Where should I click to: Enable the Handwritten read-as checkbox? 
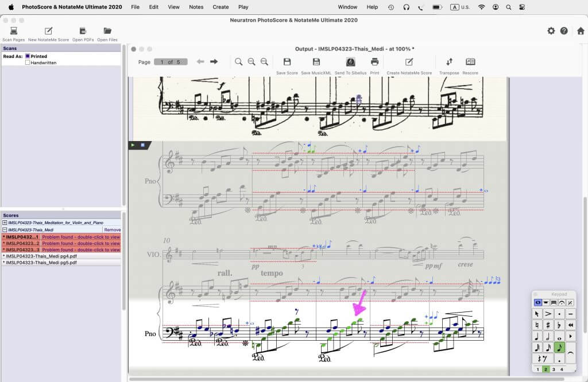click(x=28, y=63)
